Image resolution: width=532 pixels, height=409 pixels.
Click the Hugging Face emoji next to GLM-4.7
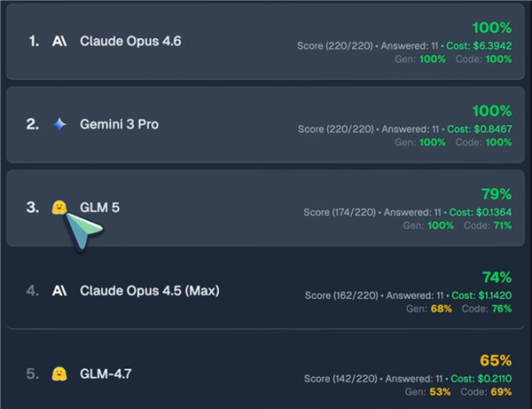pyautogui.click(x=59, y=374)
